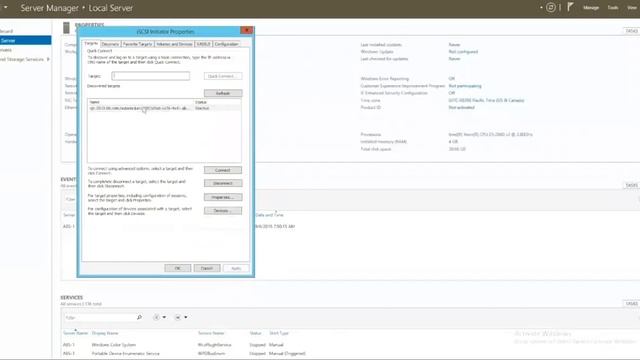Click Windows Update 'Not configured' link
640x360 pixels.
pyautogui.click(x=463, y=52)
